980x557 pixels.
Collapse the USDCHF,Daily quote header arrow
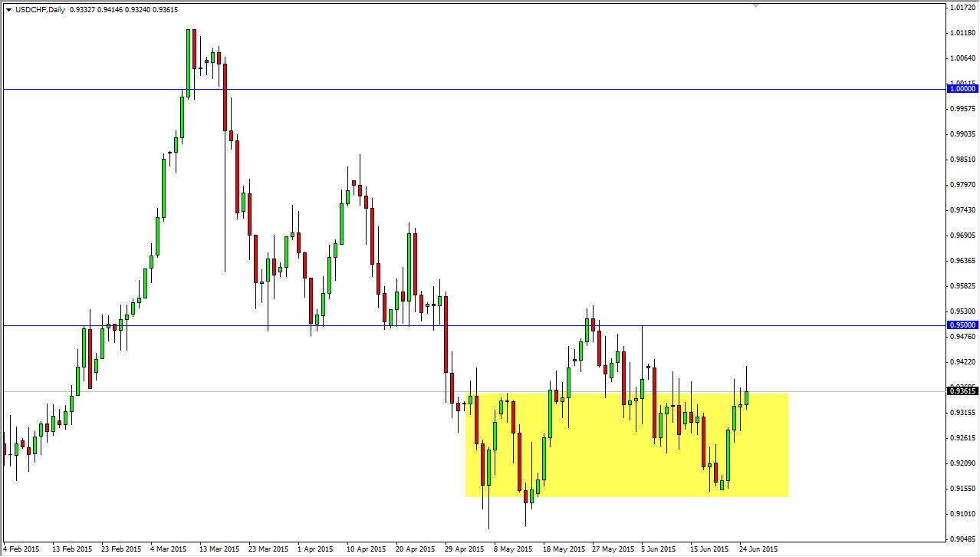pyautogui.click(x=8, y=10)
